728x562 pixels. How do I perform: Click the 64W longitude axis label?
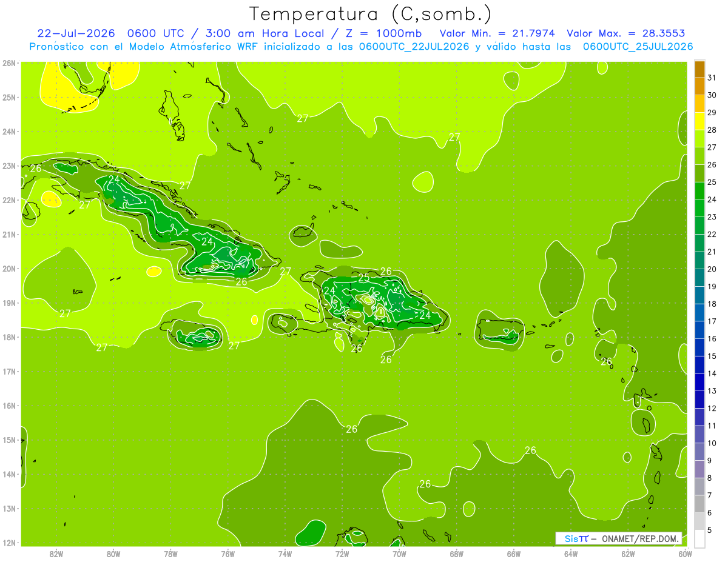[x=571, y=554]
